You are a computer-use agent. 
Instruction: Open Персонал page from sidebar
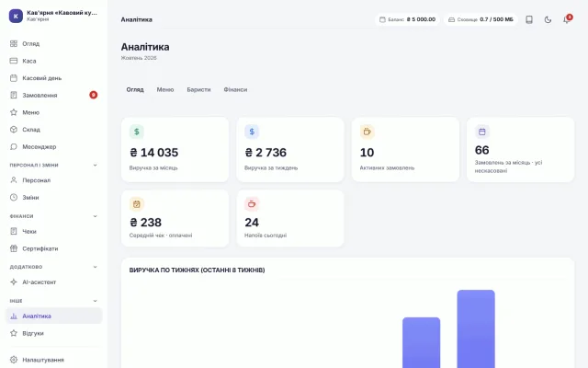[53, 180]
